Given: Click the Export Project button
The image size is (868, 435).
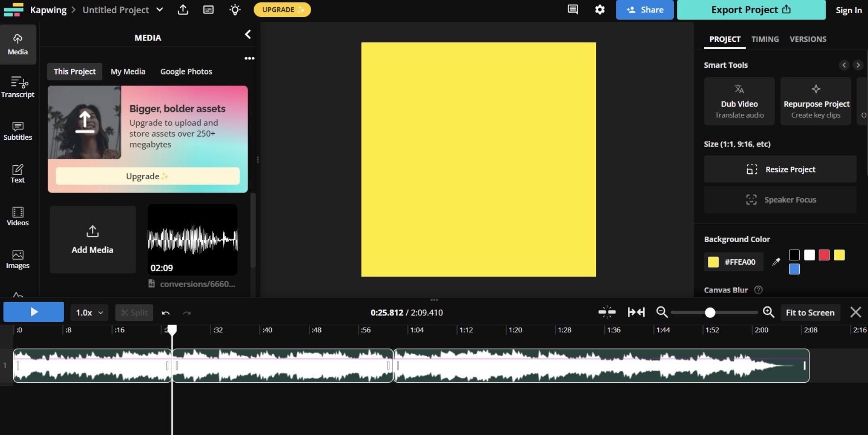Looking at the screenshot, I should pos(751,10).
